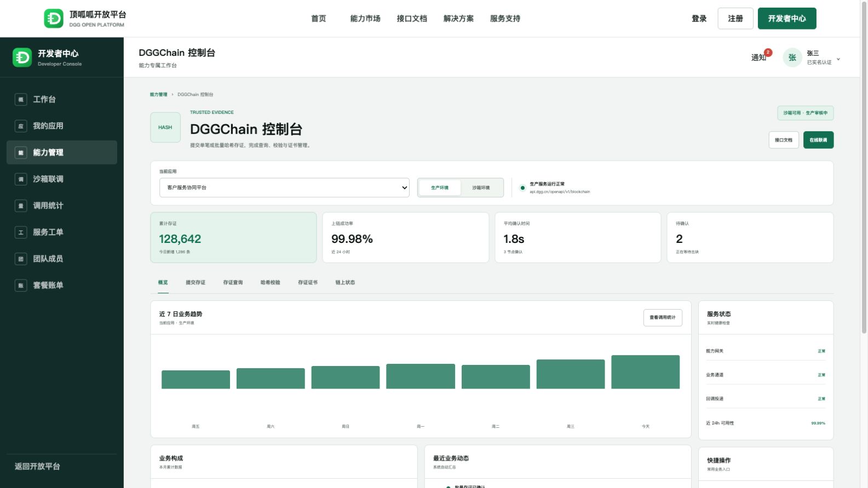Click the DGG Open Platform logo icon
The image size is (868, 488).
pos(54,19)
